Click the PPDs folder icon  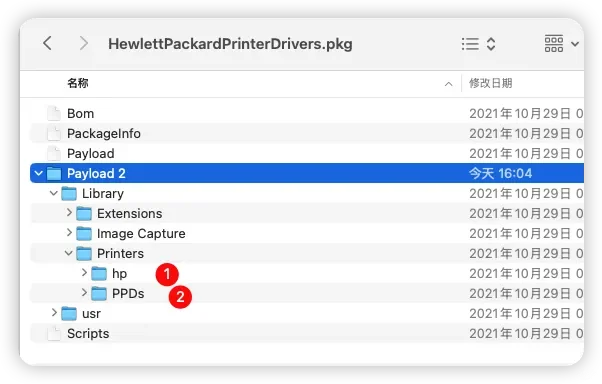pyautogui.click(x=99, y=293)
